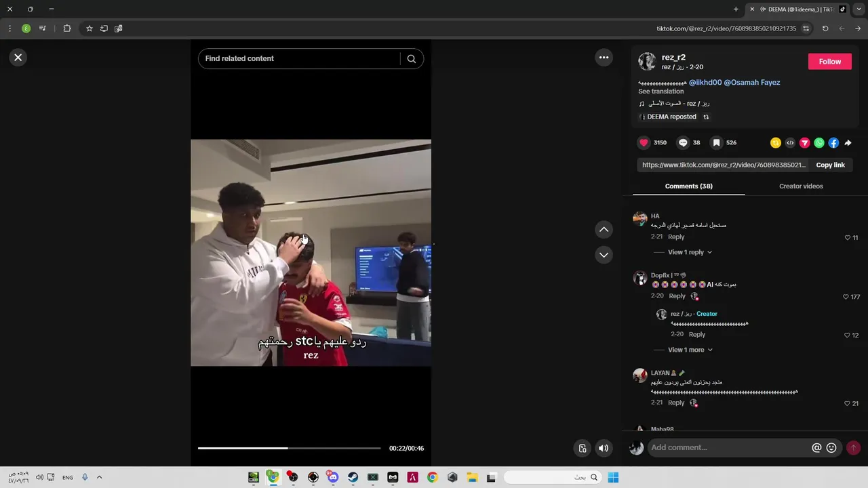Open the three-dot more options menu on video
Viewport: 868px width, 488px height.
pos(604,58)
